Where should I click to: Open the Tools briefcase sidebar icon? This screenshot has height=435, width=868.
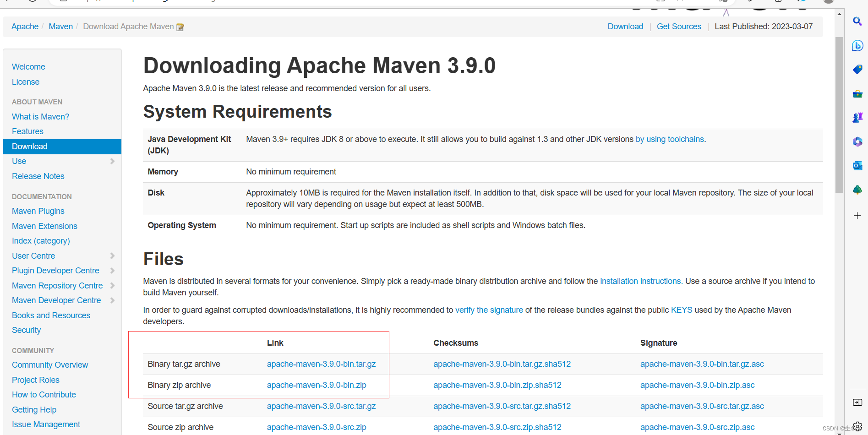point(857,94)
